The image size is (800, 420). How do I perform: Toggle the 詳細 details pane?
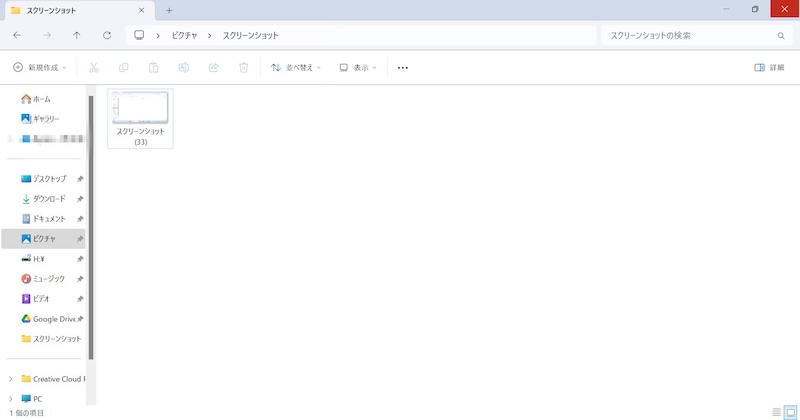(769, 67)
